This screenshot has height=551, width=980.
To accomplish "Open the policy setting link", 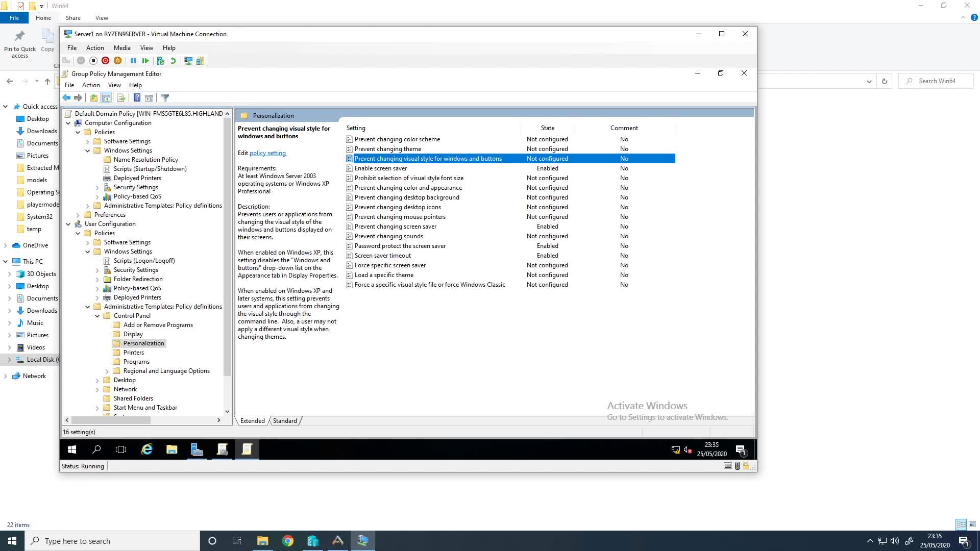I will click(x=268, y=153).
